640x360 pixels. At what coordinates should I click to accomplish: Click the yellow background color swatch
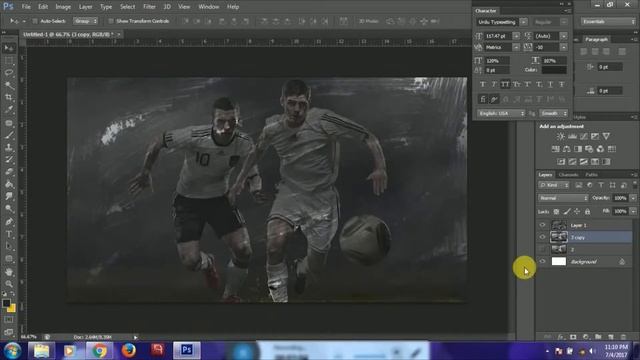12,309
